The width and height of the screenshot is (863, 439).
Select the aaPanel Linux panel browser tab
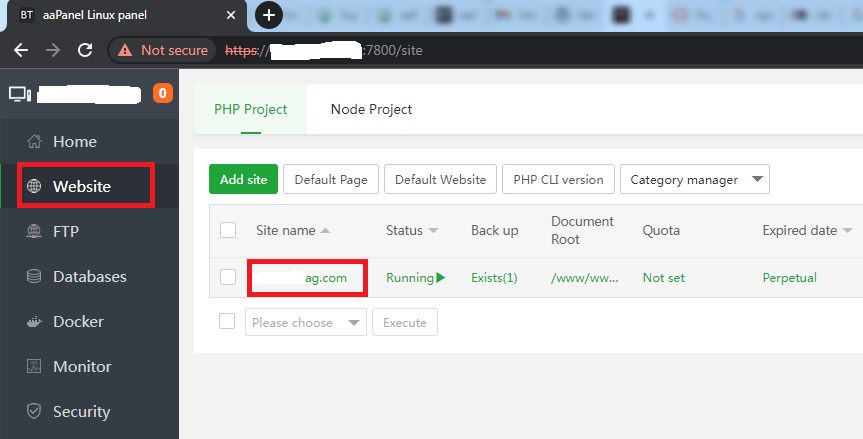point(125,15)
